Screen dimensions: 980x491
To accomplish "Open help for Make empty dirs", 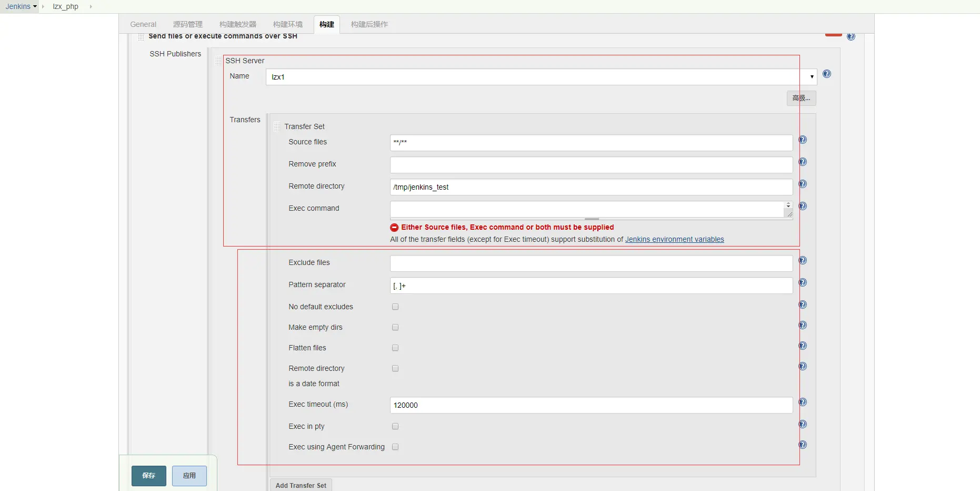I will [x=803, y=325].
